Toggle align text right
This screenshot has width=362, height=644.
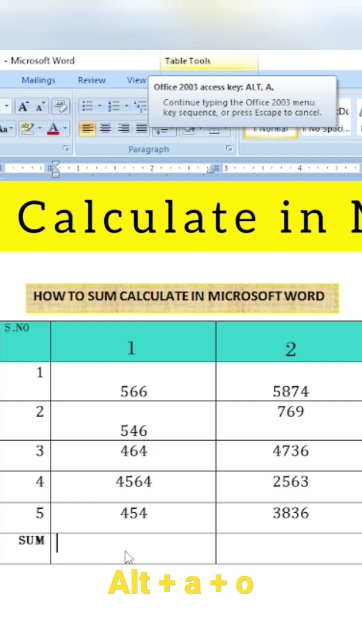coord(124,129)
